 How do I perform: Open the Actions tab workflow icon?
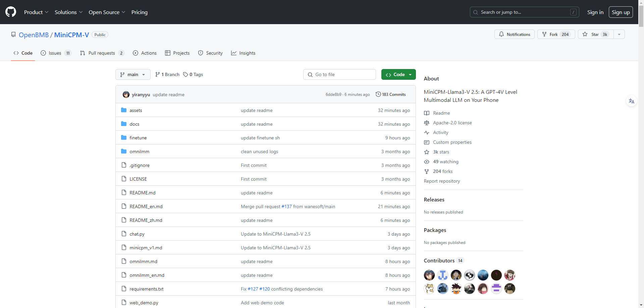(136, 53)
